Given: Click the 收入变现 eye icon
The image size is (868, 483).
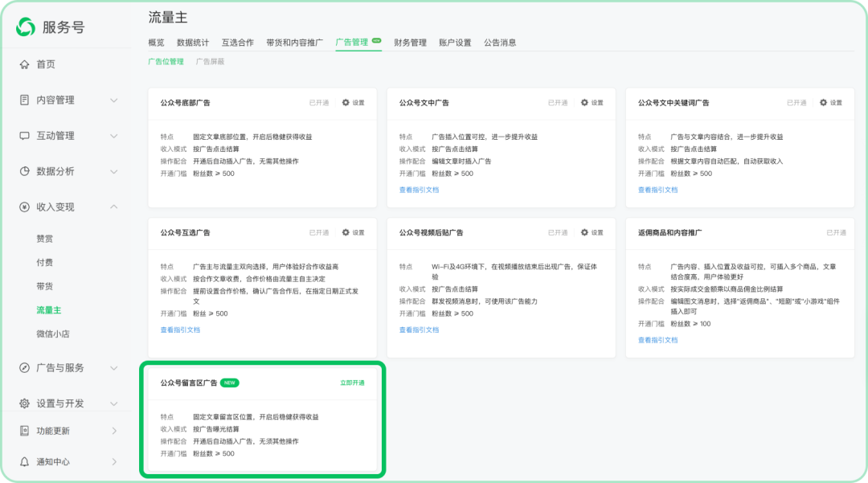Looking at the screenshot, I should 27,205.
